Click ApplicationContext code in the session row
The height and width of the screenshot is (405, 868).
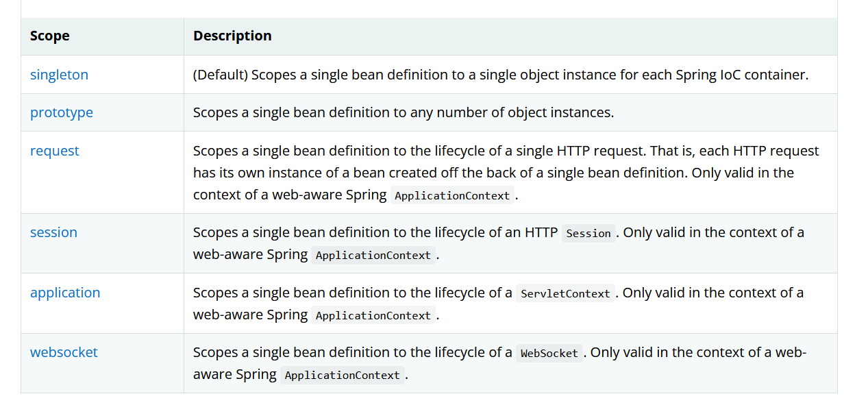373,256
